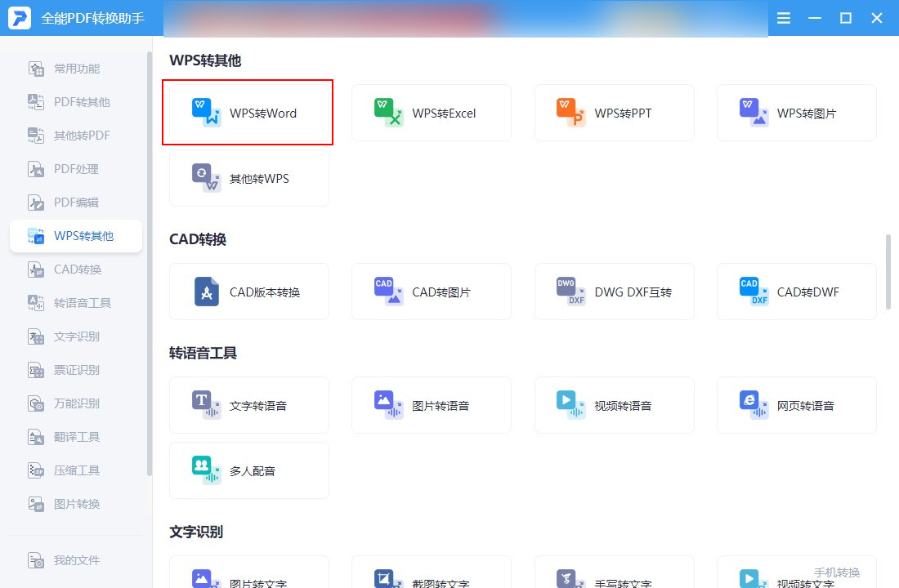Launch the 多人配音 feature
The height and width of the screenshot is (588, 899).
(248, 470)
